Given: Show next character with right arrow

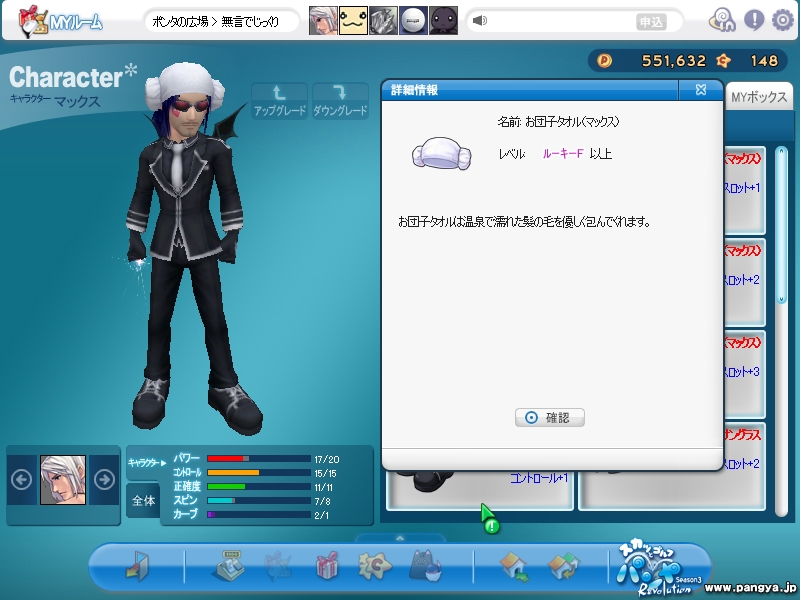Looking at the screenshot, I should click(104, 480).
